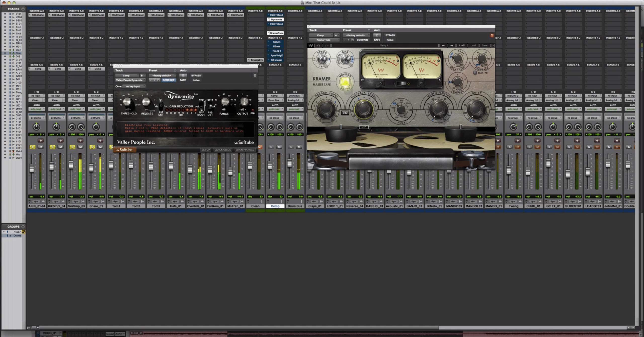Click the record arm button on AKIK_01-04 channel
The height and width of the screenshot is (337, 644).
click(41, 140)
